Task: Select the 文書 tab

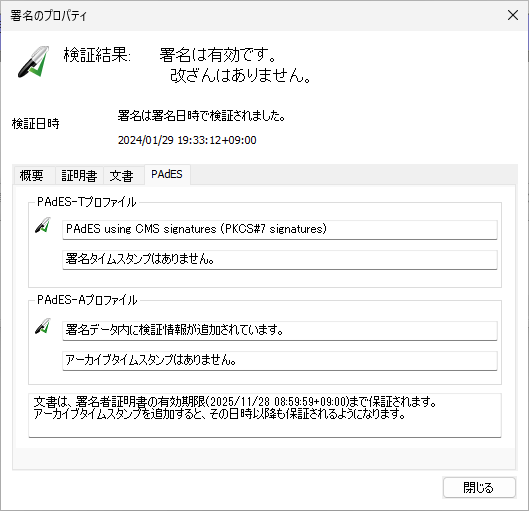Action: [121, 175]
